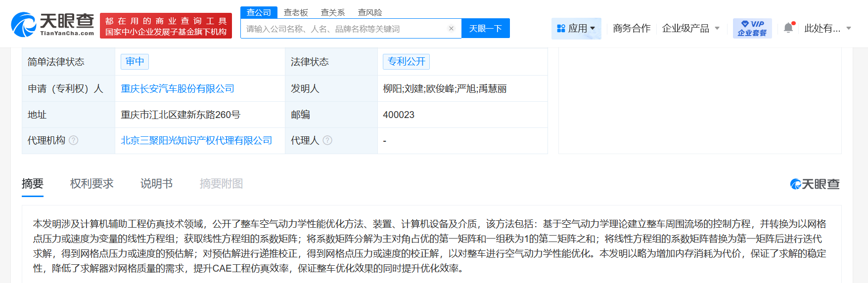The height and width of the screenshot is (283, 868).
Task: Click the 天眼查 watermark logo on the right
Action: tap(815, 184)
